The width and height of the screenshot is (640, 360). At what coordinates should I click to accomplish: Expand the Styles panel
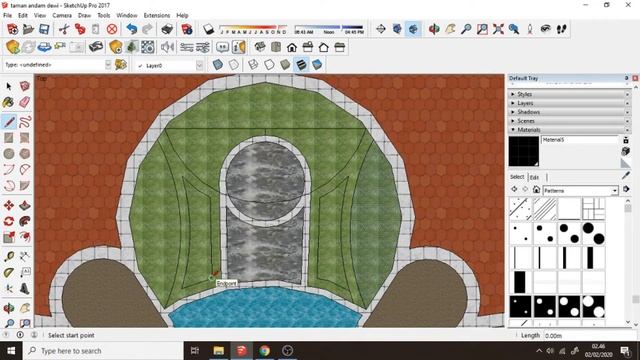click(x=569, y=94)
